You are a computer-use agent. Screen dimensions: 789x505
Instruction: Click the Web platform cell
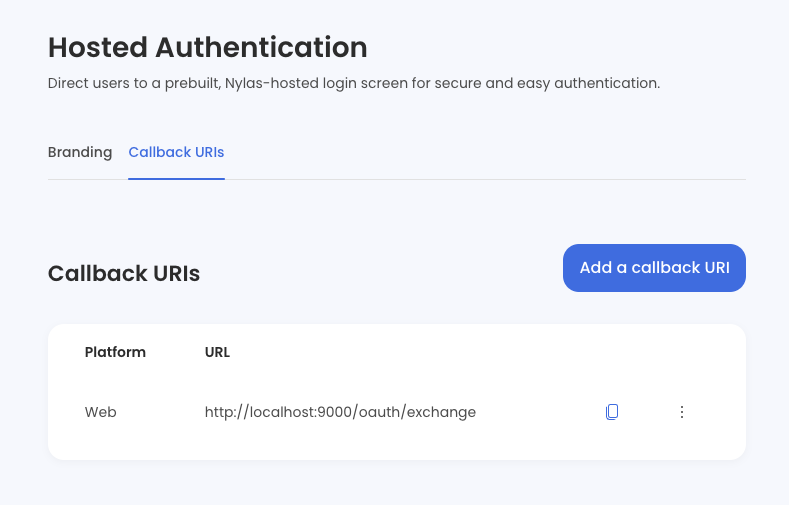point(101,412)
